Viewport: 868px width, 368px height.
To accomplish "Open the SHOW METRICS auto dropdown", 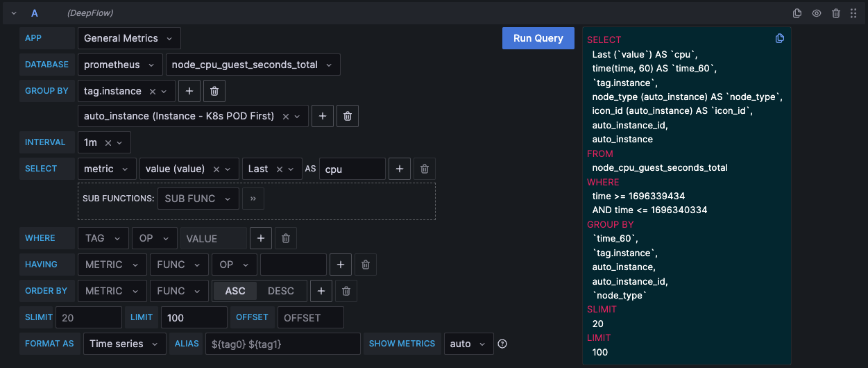I will point(469,344).
